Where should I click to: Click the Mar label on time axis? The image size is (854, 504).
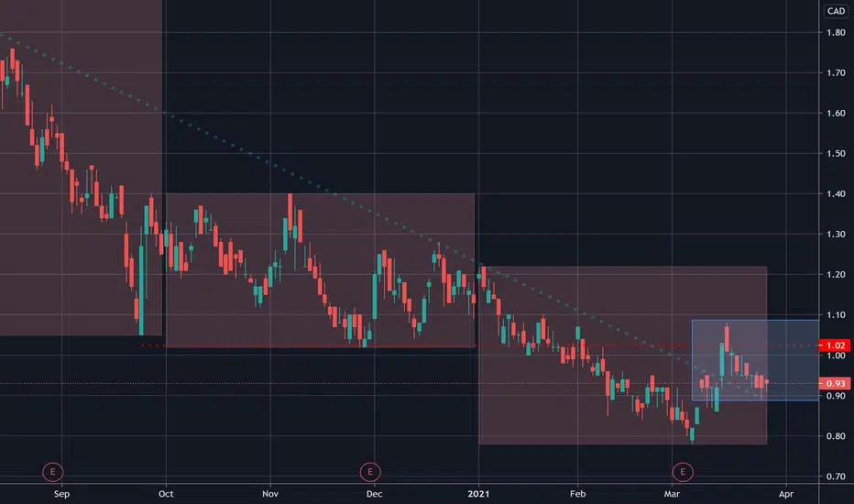pos(672,494)
